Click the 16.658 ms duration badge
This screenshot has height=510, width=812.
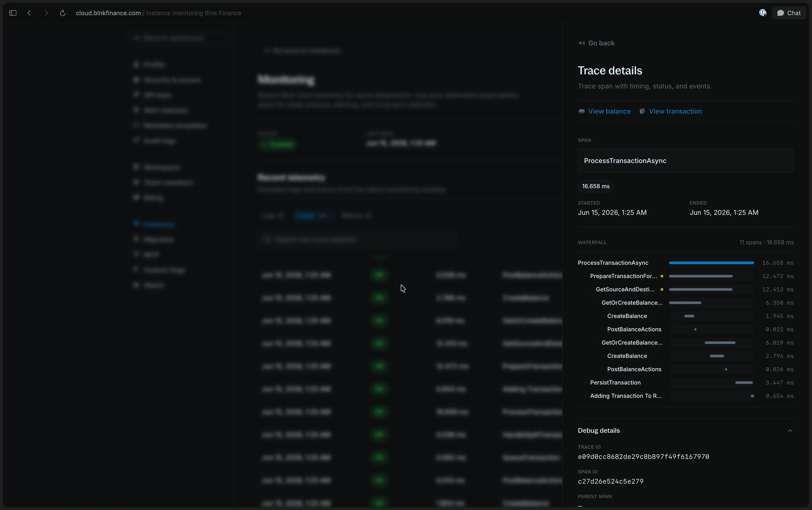[x=596, y=186]
